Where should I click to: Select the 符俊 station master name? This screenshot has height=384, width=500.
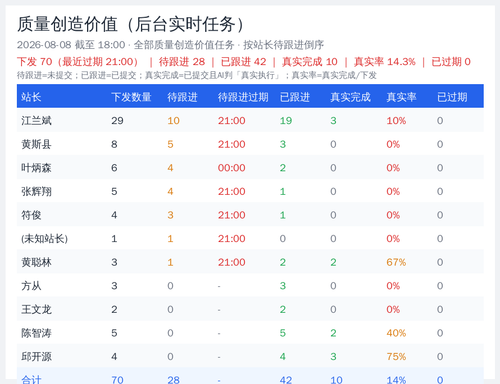point(31,215)
